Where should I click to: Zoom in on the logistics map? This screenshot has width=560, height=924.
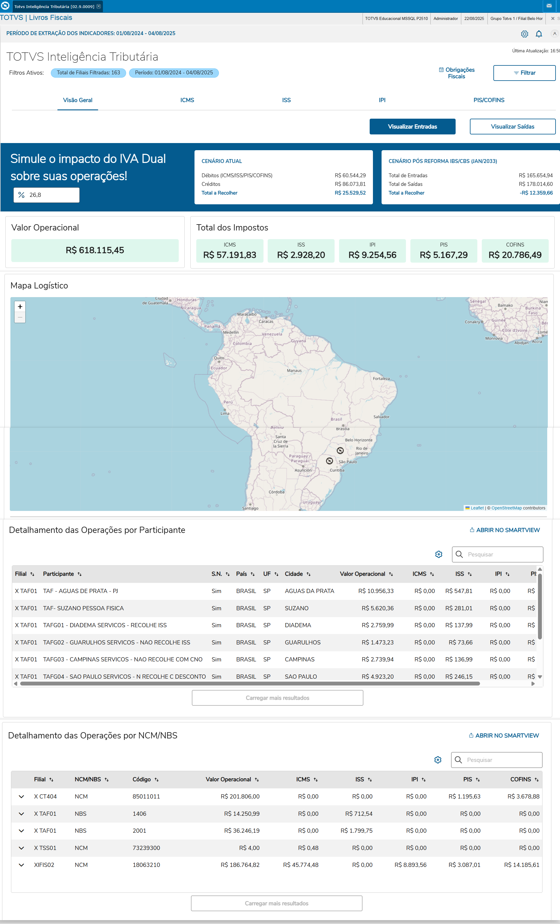(x=20, y=306)
